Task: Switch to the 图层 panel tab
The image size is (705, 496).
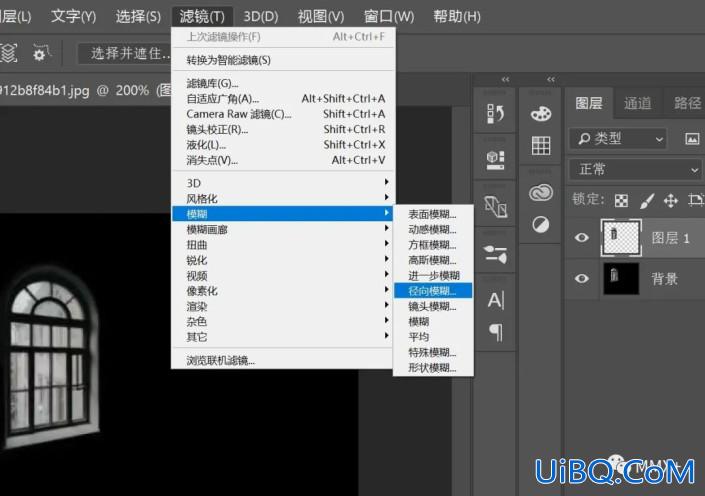Action: click(x=589, y=103)
